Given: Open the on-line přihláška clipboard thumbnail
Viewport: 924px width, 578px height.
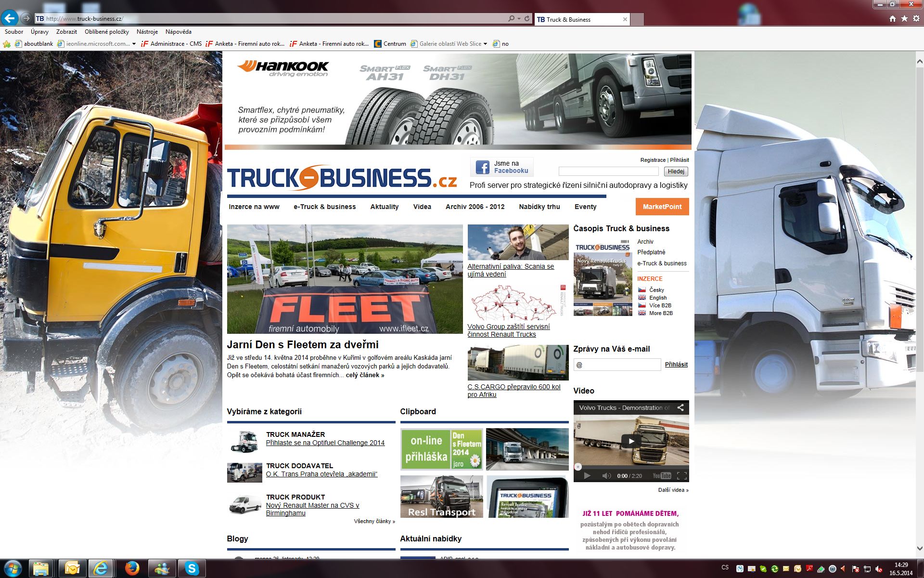Looking at the screenshot, I should point(441,449).
